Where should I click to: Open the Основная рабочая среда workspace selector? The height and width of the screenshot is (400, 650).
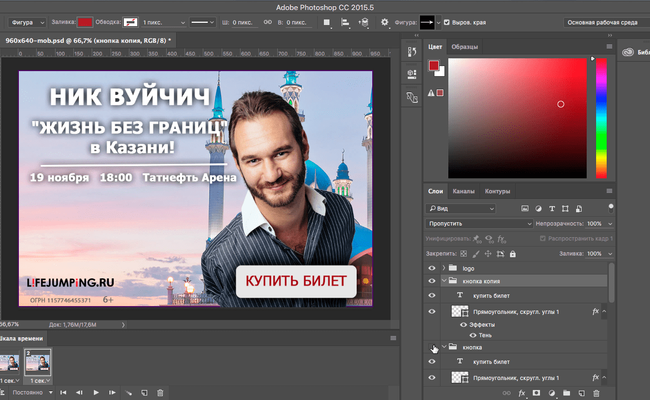coord(604,21)
